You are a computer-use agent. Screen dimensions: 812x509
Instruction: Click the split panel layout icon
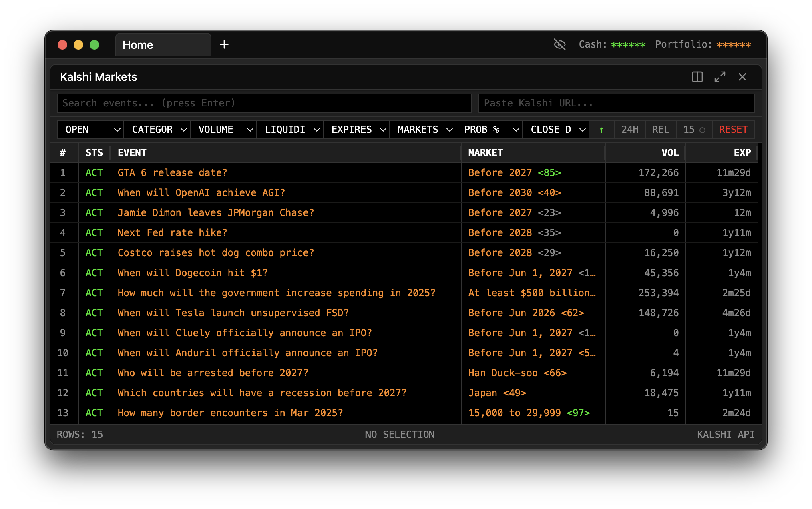coord(697,77)
